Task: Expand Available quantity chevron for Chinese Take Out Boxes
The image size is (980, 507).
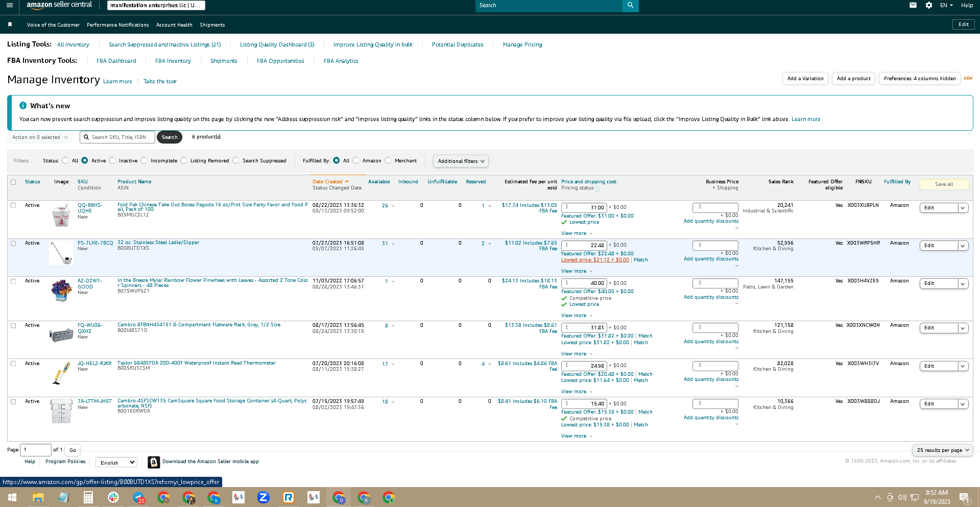Action: (x=393, y=206)
